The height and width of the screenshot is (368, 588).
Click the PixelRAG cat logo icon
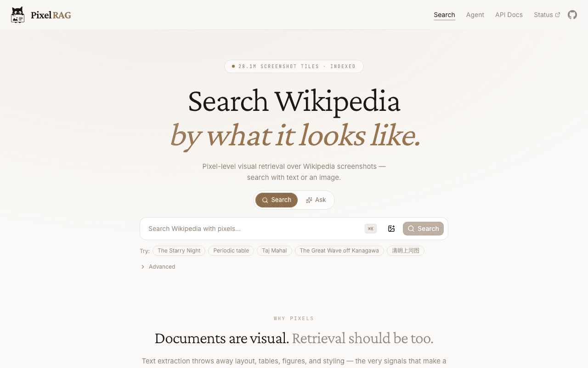[17, 15]
